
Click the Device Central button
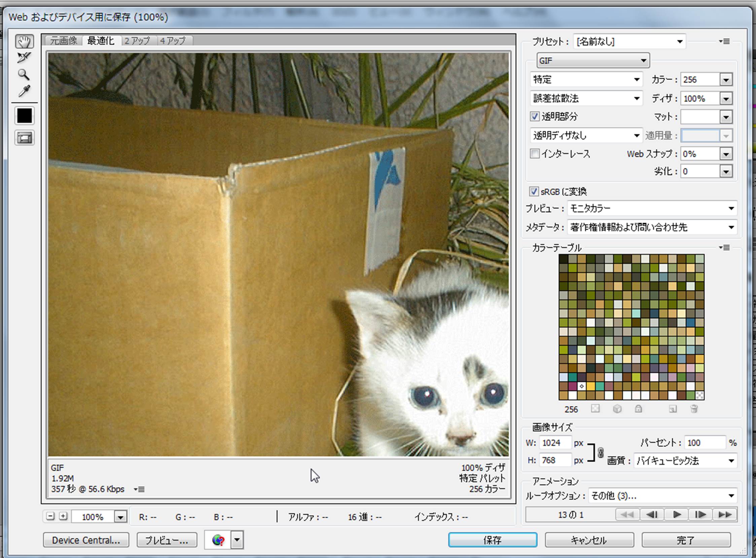coord(86,540)
